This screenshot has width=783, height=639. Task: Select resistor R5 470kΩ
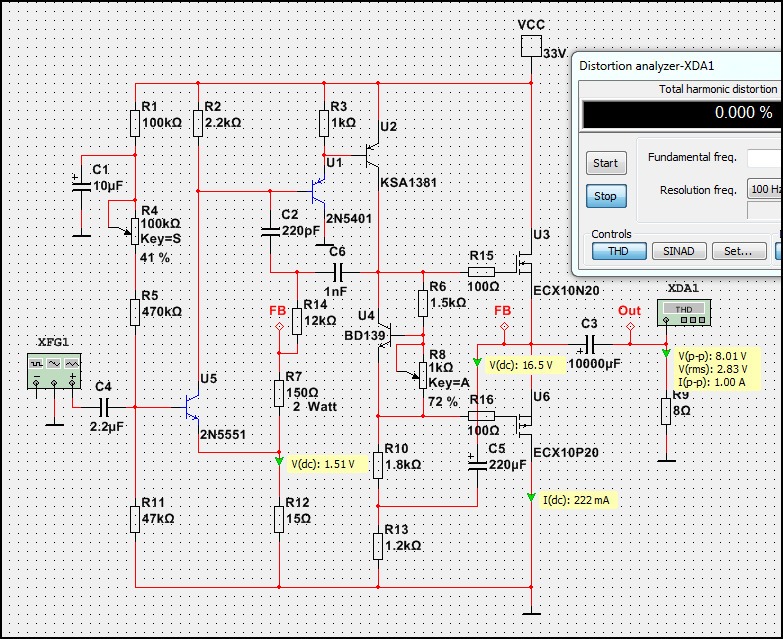click(x=135, y=313)
